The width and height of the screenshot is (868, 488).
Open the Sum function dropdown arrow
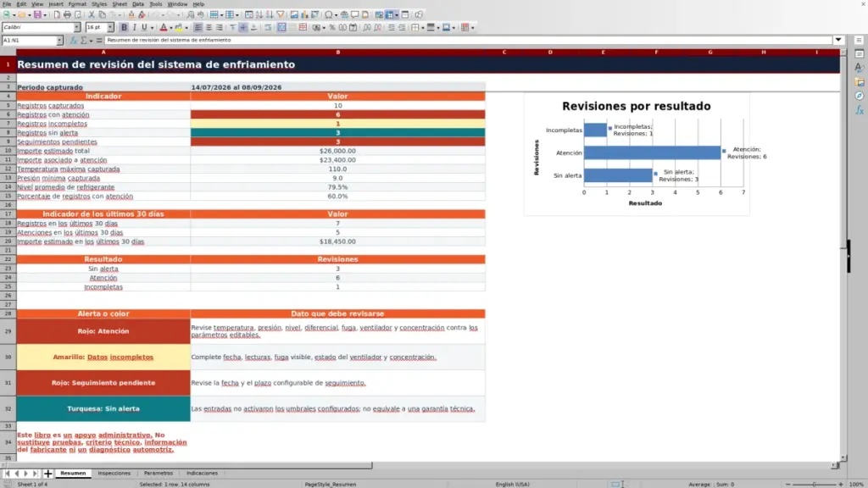(91, 41)
